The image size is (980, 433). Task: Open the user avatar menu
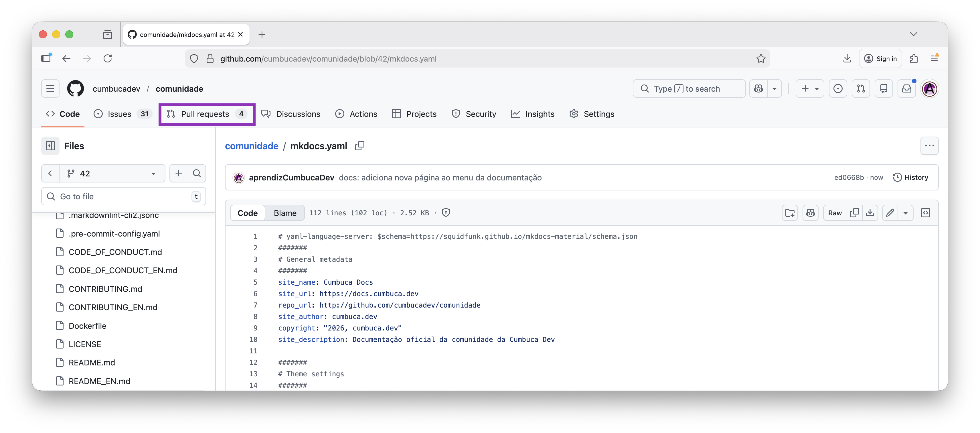[x=929, y=89]
